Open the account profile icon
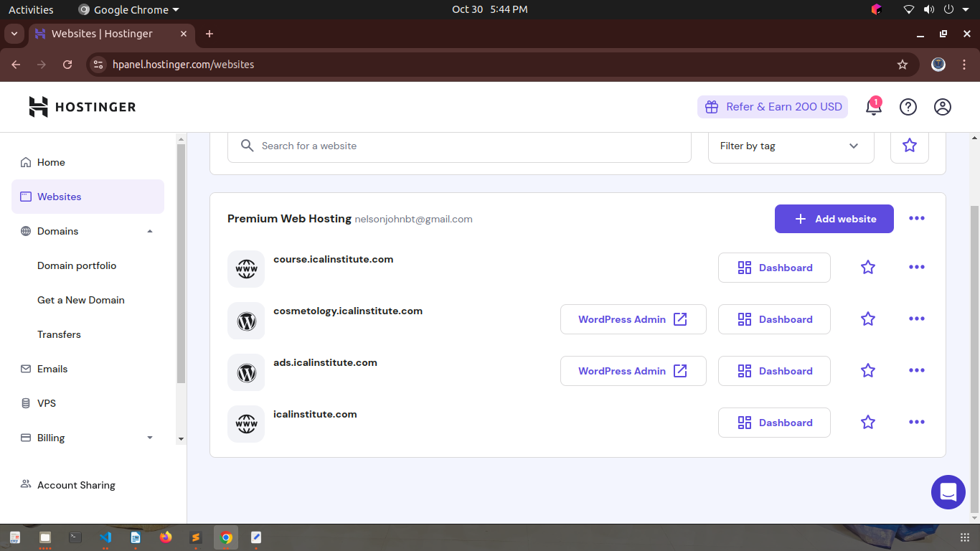 pyautogui.click(x=943, y=107)
